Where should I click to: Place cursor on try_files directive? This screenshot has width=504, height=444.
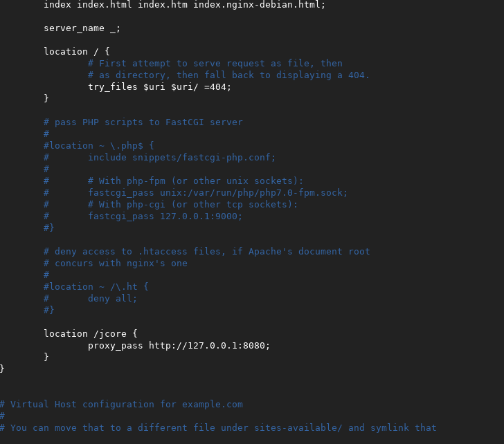click(112, 87)
